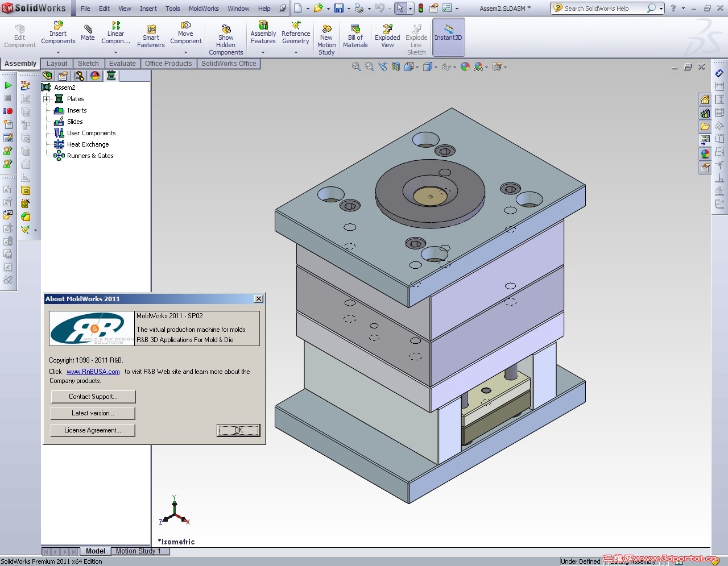728x566 pixels.
Task: Expand the Insert Components dropdown arrow
Action: 58,53
